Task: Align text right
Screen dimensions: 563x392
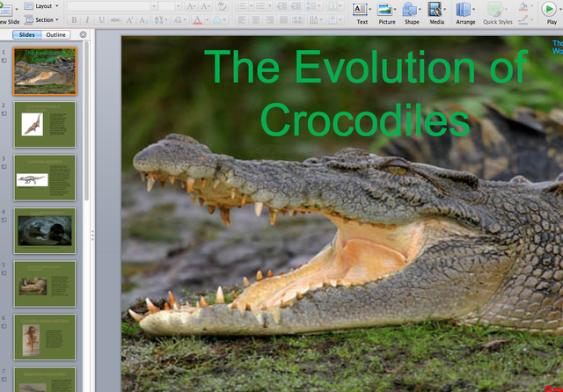Action: [270, 19]
